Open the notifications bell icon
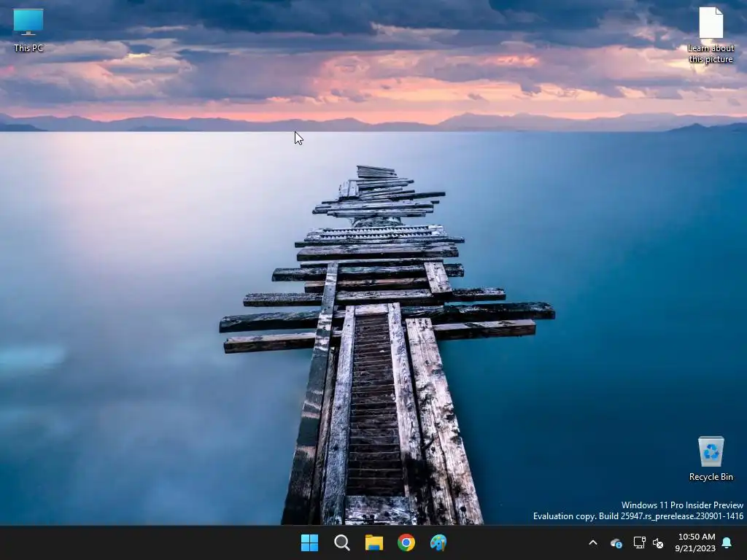The height and width of the screenshot is (560, 747). coord(727,542)
